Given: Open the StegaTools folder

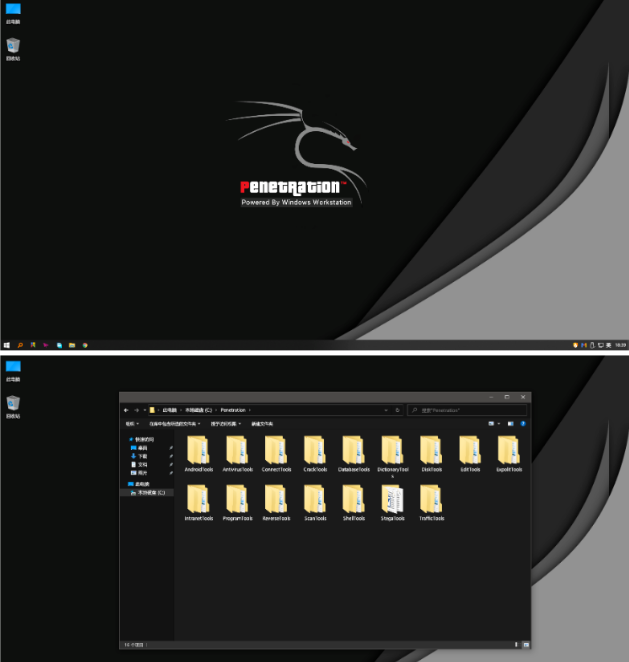Looking at the screenshot, I should click(x=393, y=502).
